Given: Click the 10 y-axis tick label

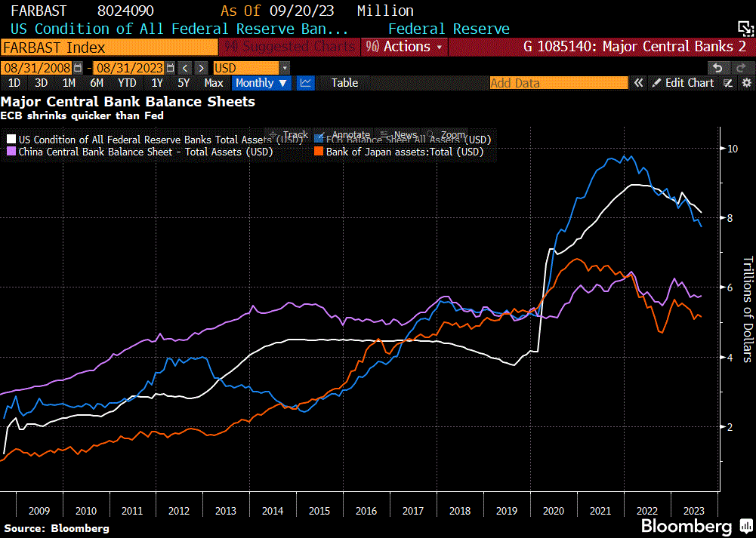Looking at the screenshot, I should coord(734,149).
